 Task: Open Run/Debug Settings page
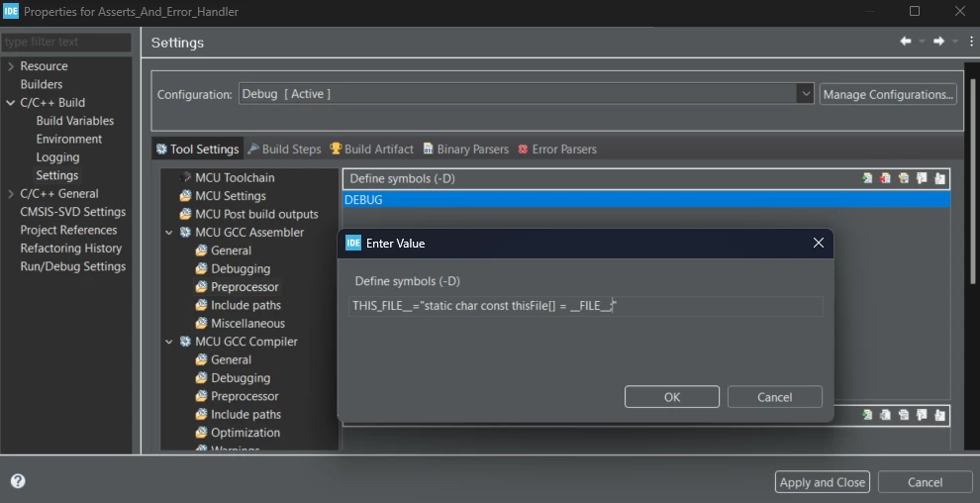tap(72, 266)
